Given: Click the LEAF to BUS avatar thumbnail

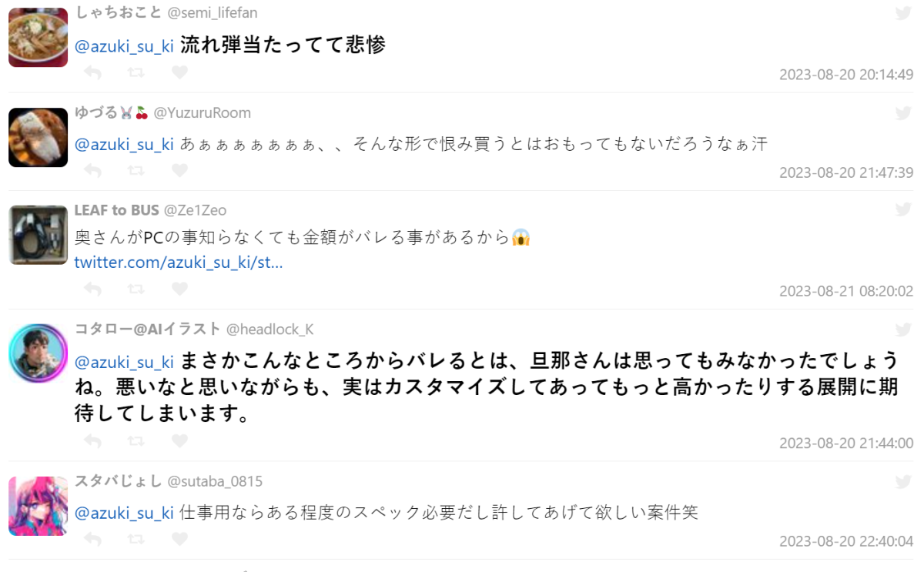Looking at the screenshot, I should [x=38, y=236].
